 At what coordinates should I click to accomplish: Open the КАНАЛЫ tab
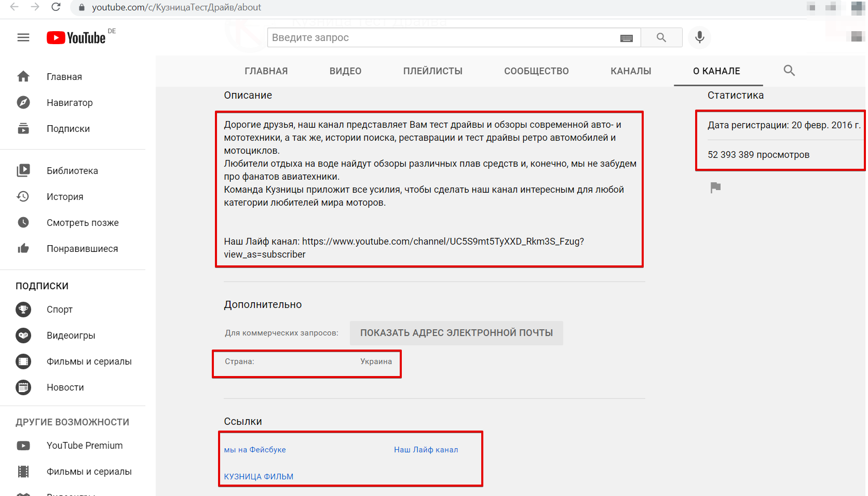pyautogui.click(x=631, y=71)
